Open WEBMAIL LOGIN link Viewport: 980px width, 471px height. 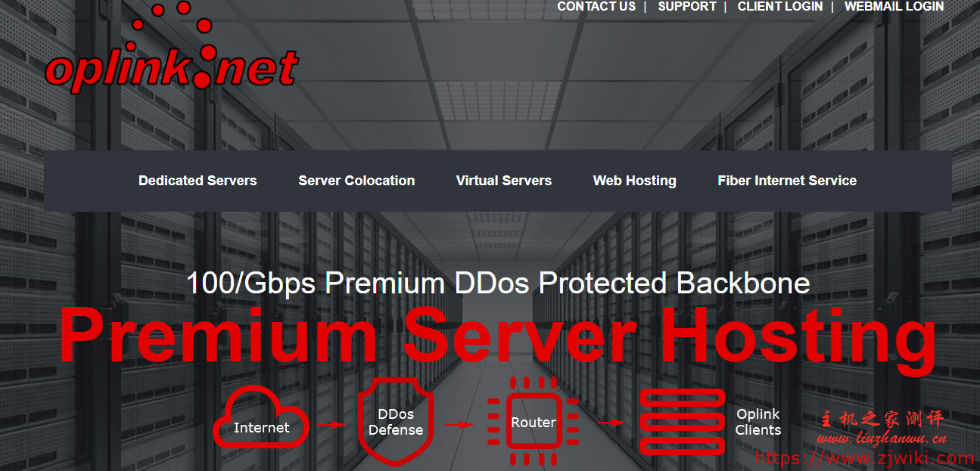[894, 7]
